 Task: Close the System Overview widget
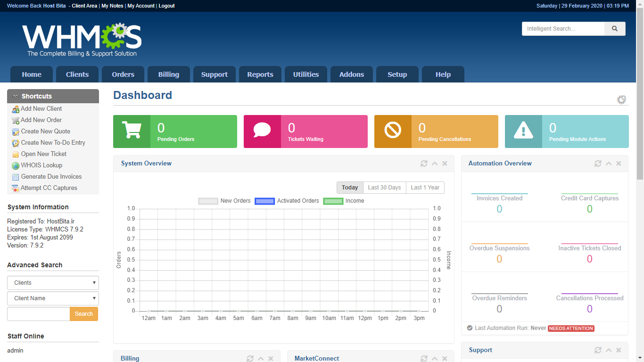445,164
